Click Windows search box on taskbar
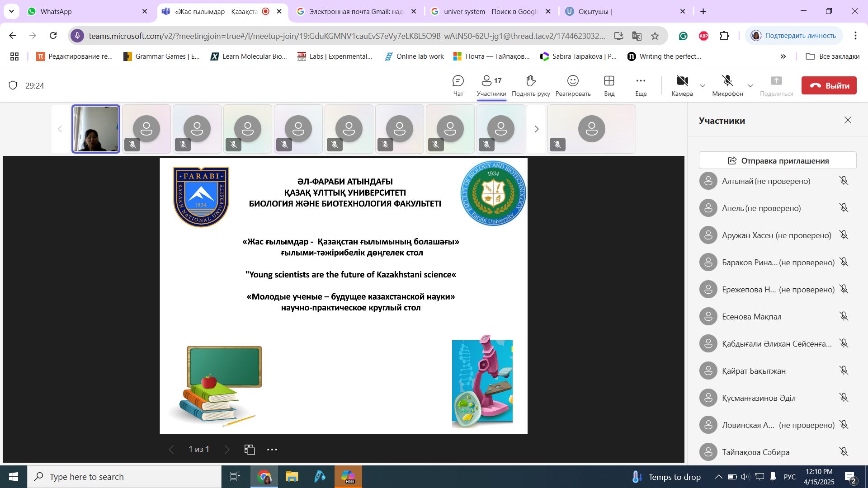The image size is (868, 488). pos(124,477)
